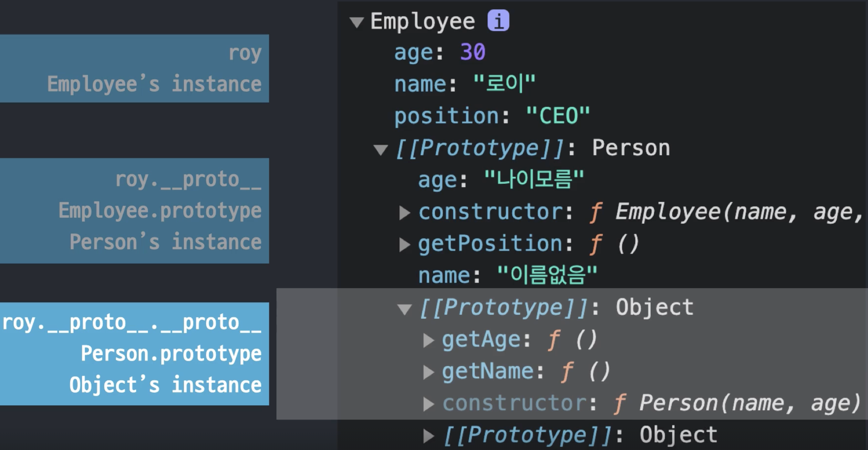Expand the Person constructor function entry
The width and height of the screenshot is (868, 450).
428,404
